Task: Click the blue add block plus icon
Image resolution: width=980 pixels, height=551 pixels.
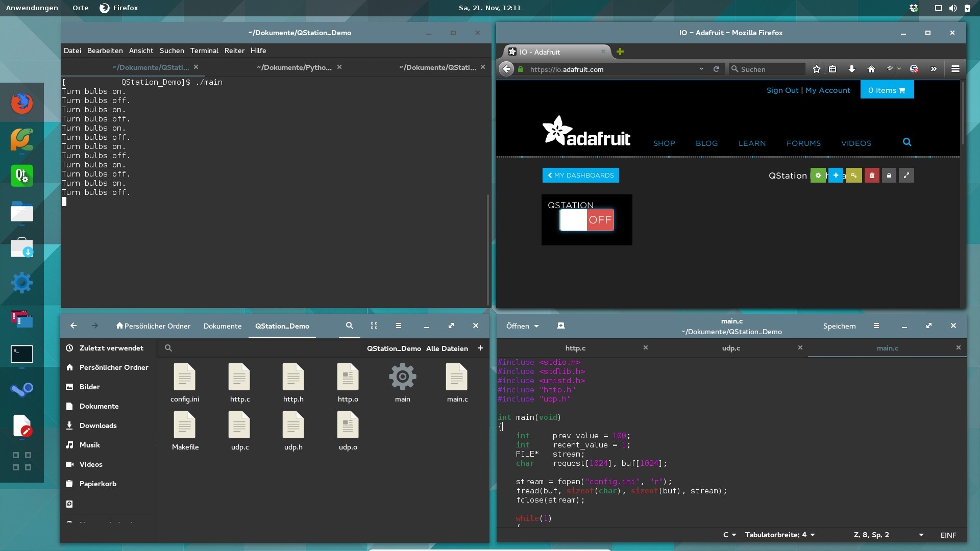Action: [836, 176]
